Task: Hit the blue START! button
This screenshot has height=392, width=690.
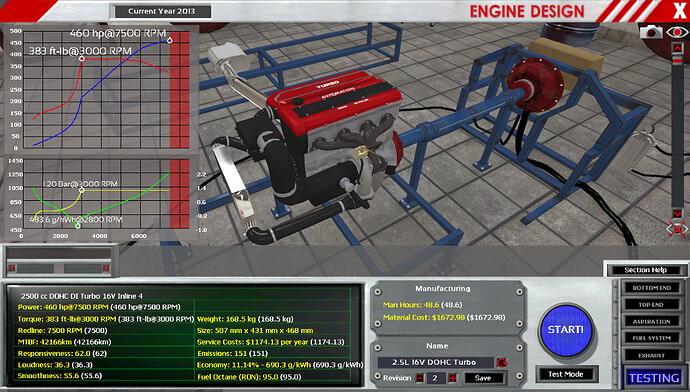Action: [565, 330]
